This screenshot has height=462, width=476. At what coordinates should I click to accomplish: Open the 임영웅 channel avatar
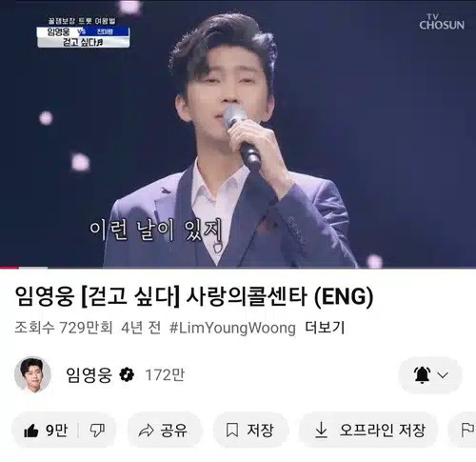[x=32, y=374]
